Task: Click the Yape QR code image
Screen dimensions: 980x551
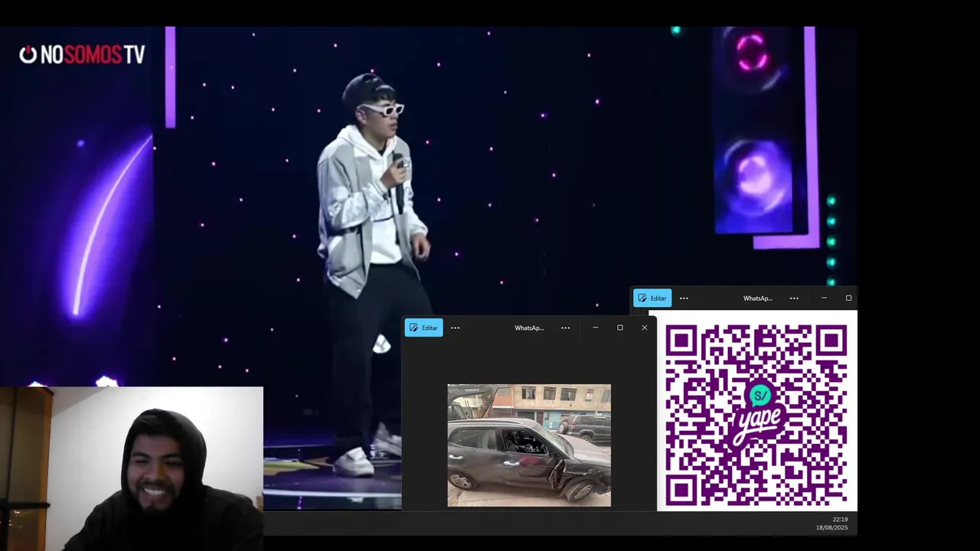Action: tap(756, 415)
